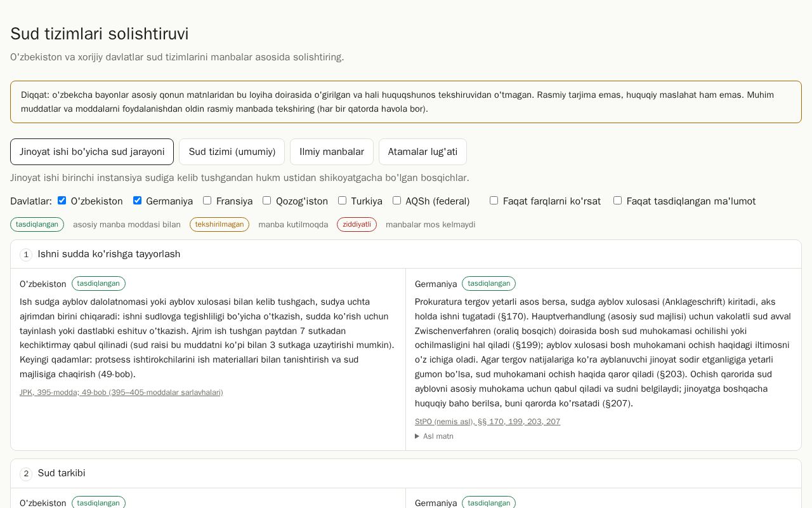Open the StPO (nemis asl) source link

[487, 422]
